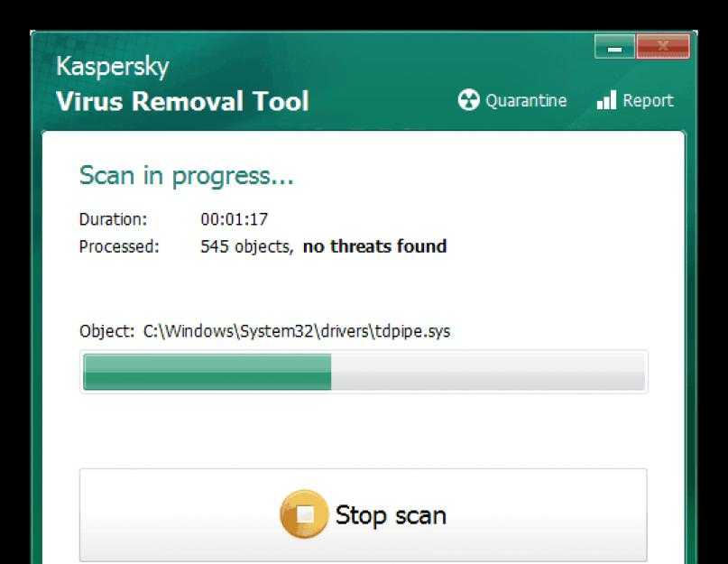728x564 pixels.
Task: Select the 00:01:17 duration value
Action: click(235, 219)
